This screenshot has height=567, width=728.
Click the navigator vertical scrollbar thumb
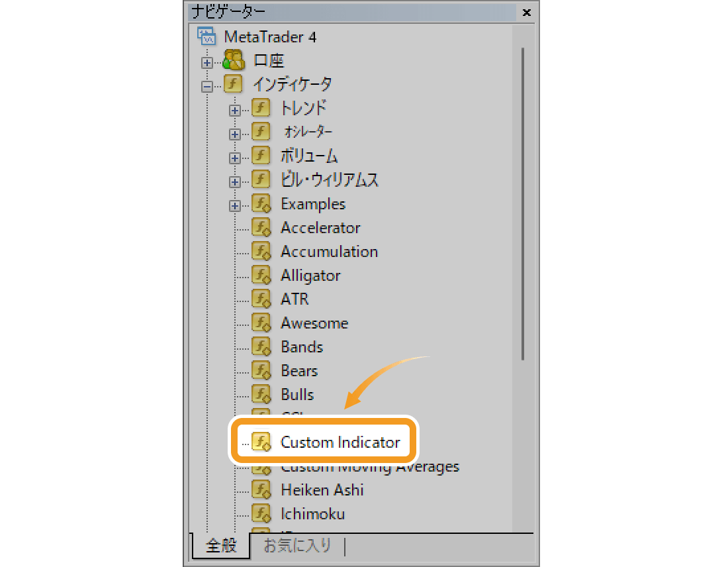[523, 203]
